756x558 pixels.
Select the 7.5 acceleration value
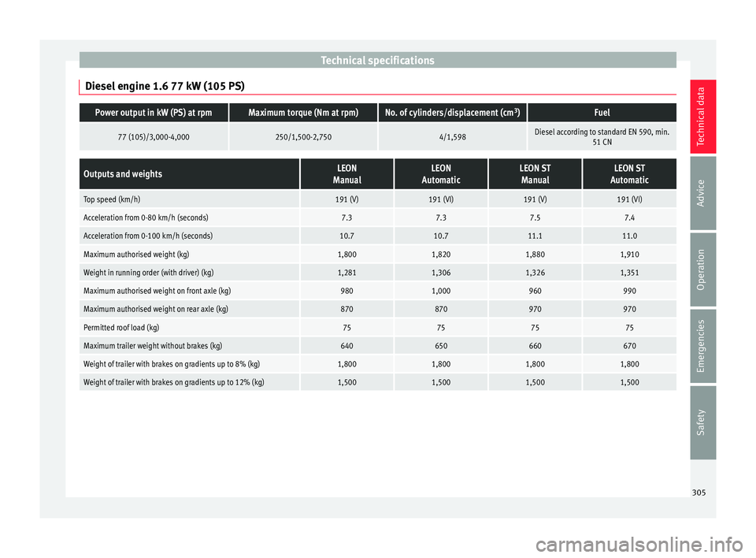coord(535,218)
